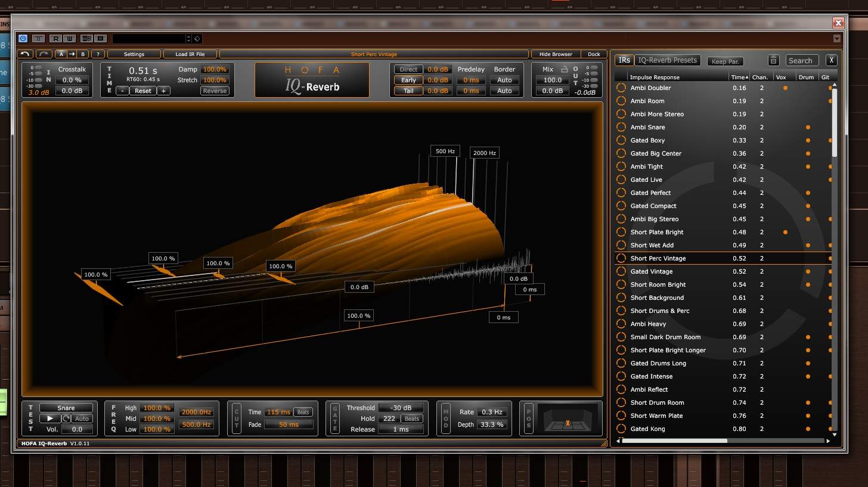Sort list by Time column header
The height and width of the screenshot is (487, 868).
click(x=739, y=77)
